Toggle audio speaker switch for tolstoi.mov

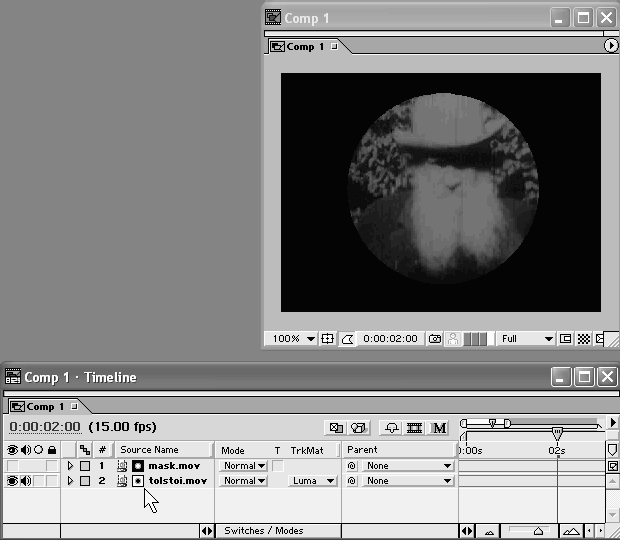[25, 481]
